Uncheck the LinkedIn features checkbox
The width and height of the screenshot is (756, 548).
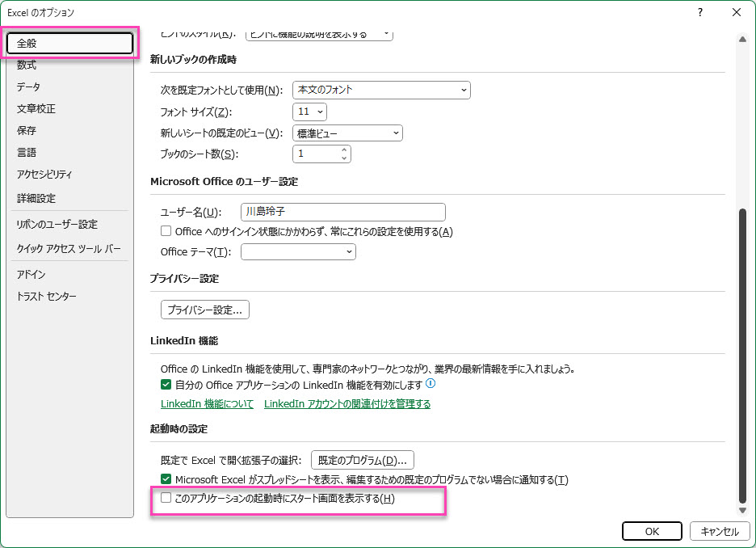(x=166, y=385)
